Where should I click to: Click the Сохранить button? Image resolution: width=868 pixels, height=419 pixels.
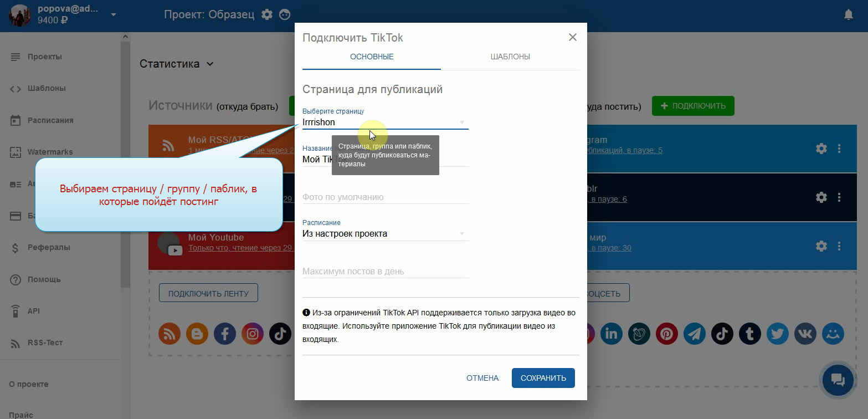[543, 378]
